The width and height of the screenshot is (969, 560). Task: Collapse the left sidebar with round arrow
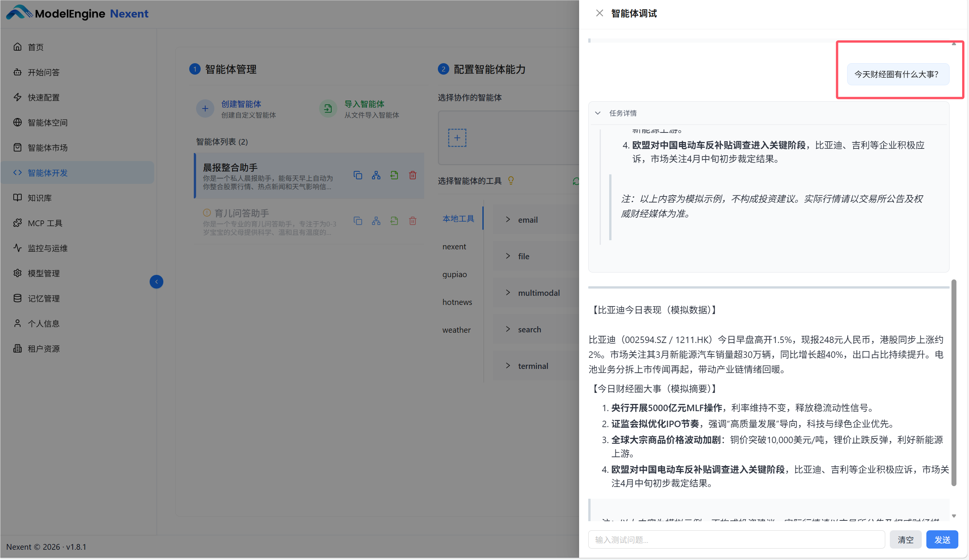tap(156, 282)
